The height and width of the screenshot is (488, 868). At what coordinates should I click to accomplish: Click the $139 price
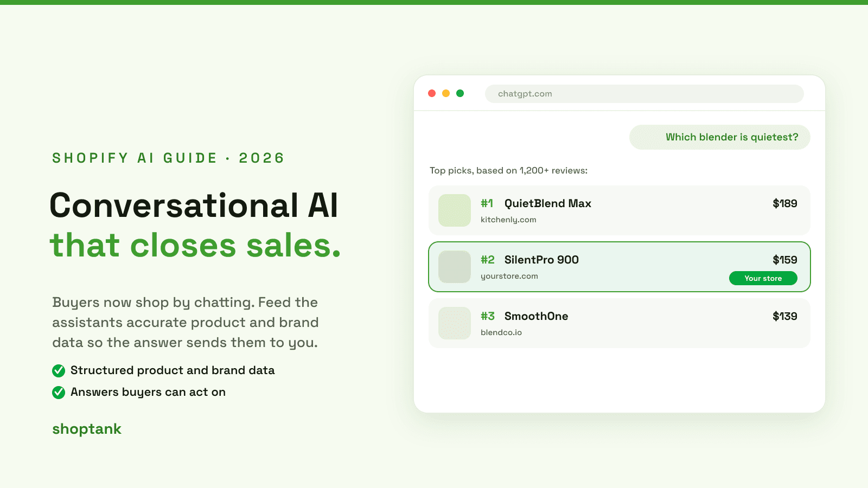(785, 316)
